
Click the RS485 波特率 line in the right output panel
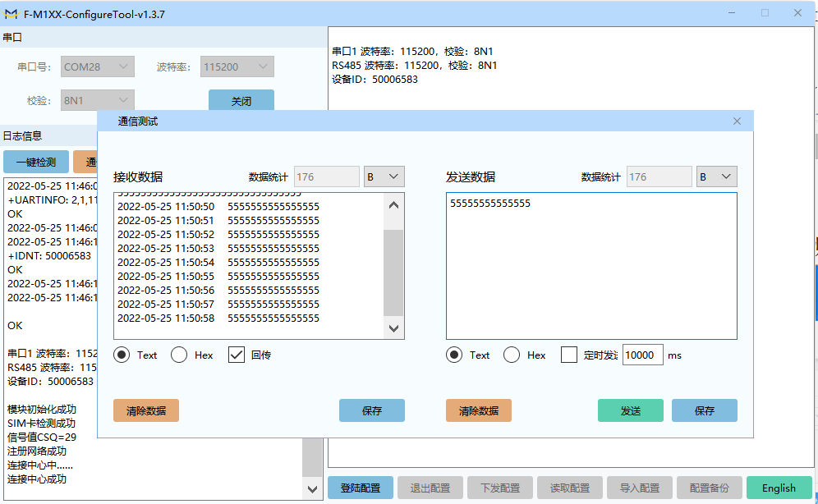click(x=414, y=65)
